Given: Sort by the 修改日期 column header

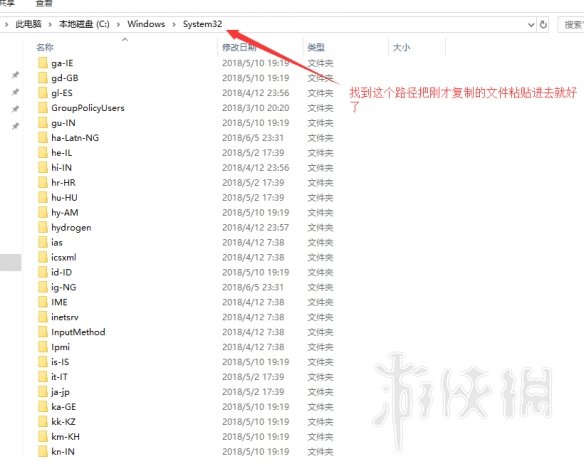Looking at the screenshot, I should pyautogui.click(x=239, y=47).
